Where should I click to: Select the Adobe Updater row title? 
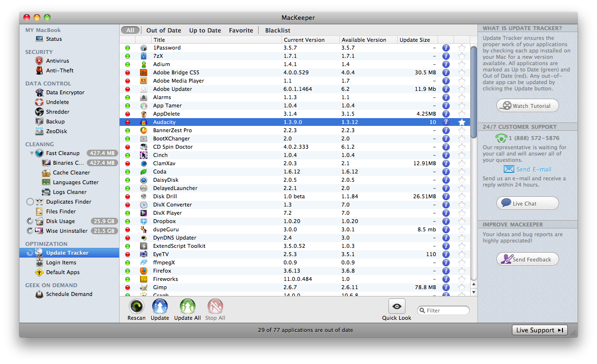pos(173,89)
